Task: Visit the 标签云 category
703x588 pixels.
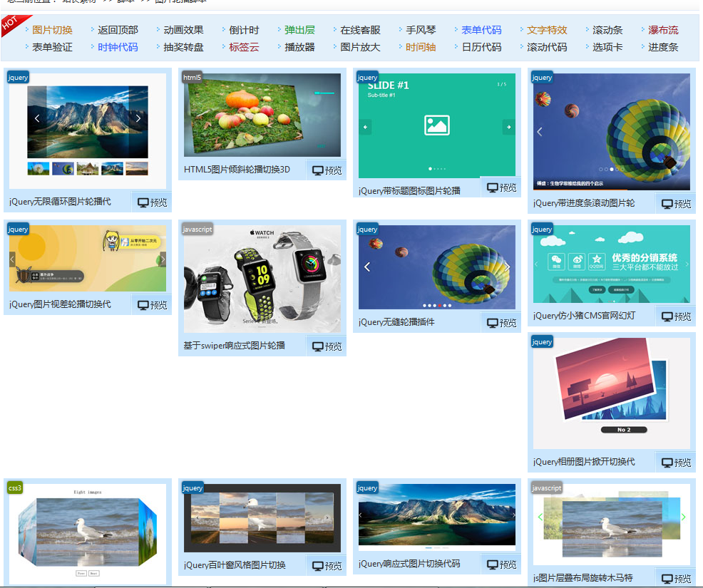Action: coord(244,47)
